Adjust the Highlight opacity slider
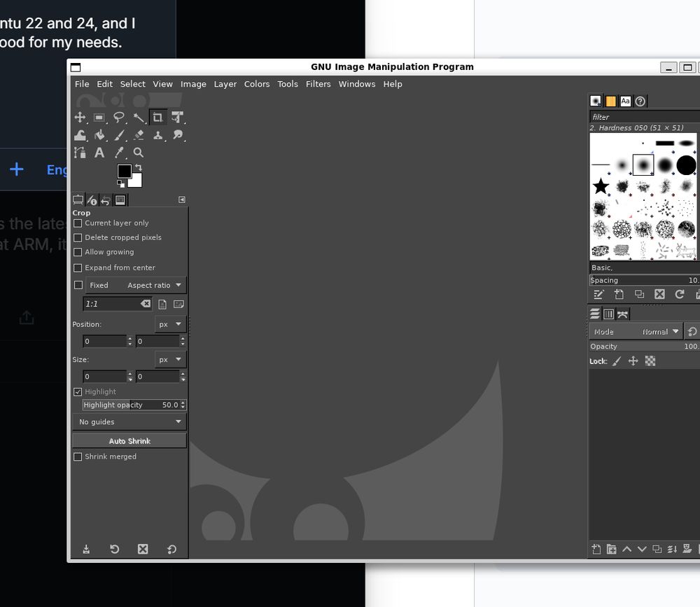 point(134,405)
